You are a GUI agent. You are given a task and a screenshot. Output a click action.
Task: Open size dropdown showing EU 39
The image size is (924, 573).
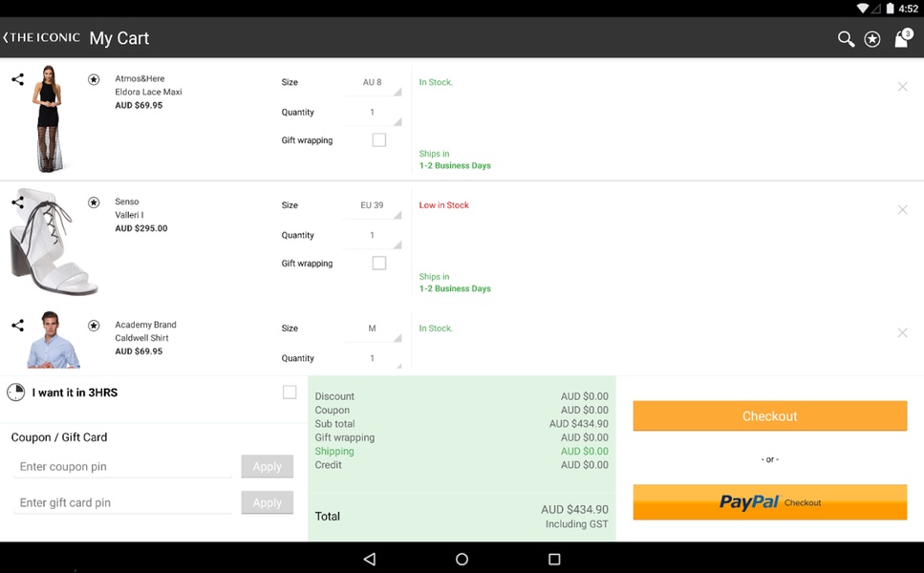(372, 205)
